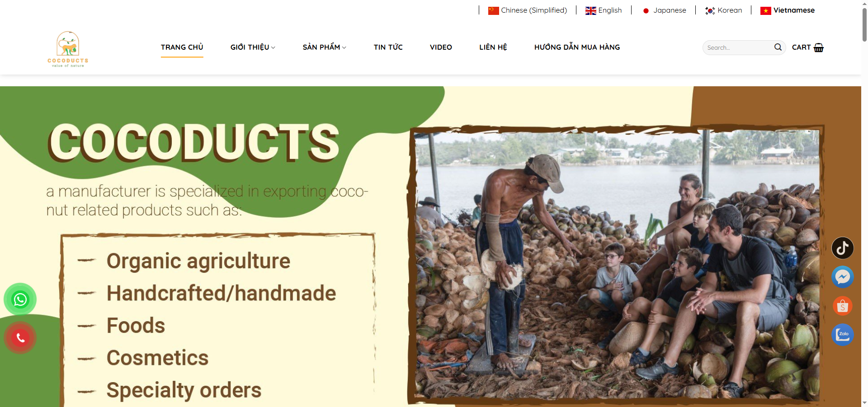Viewport: 868px width, 407px height.
Task: Open the Shopee store icon
Action: coord(843,306)
